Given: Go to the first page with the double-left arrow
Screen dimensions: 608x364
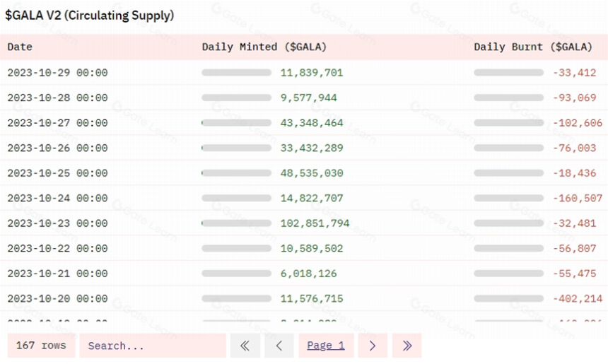Looking at the screenshot, I should point(245,346).
